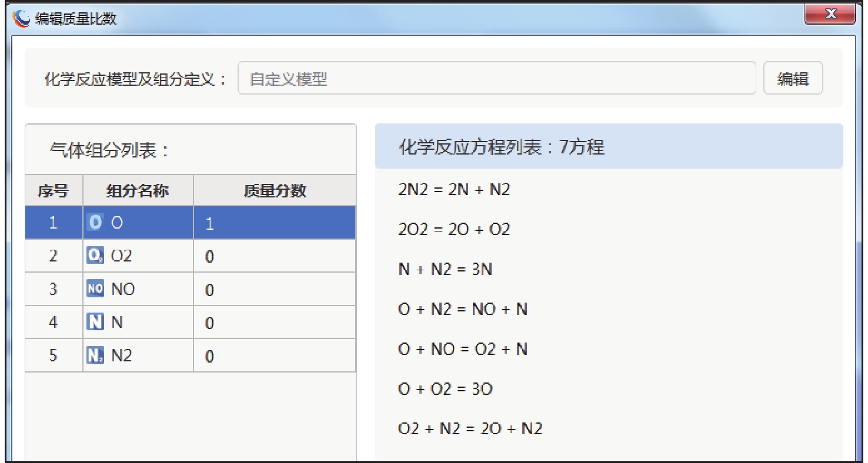Click the O2 species icon
The image size is (868, 463).
95,256
